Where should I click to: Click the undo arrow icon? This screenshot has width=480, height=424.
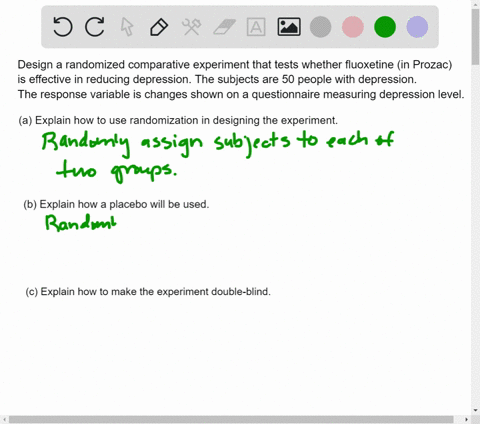(63, 27)
